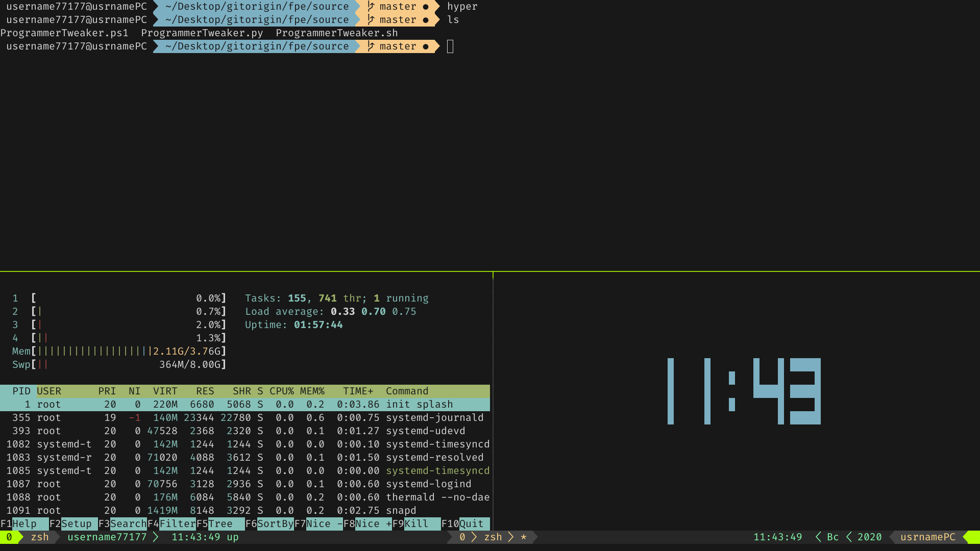The width and height of the screenshot is (980, 551).
Task: Click the ls command in the second prompt
Action: (x=453, y=20)
